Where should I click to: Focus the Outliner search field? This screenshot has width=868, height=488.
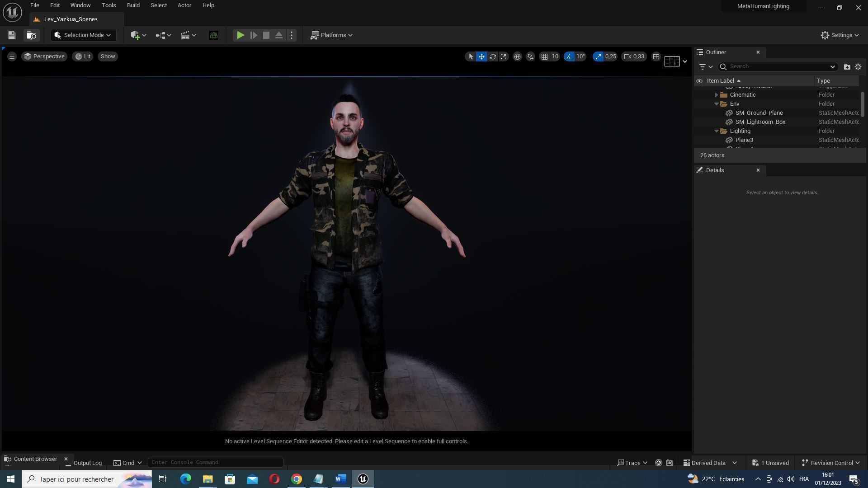coord(777,67)
